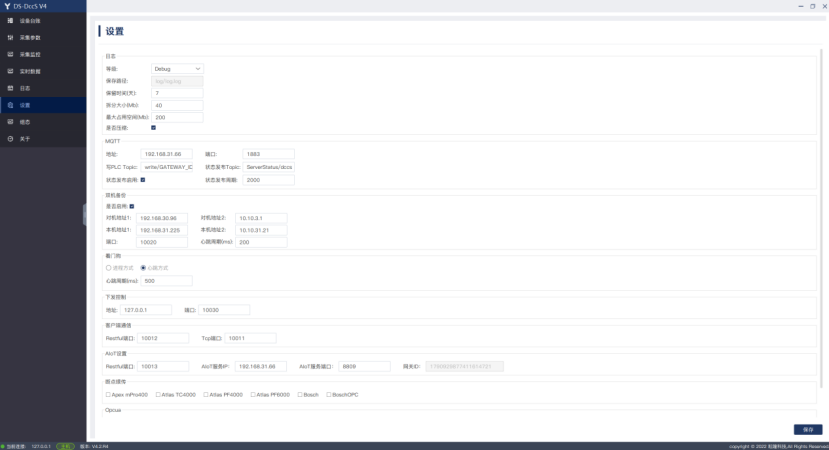Click the copyright text in status bar
Screen dimensions: 829x450
pyautogui.click(x=778, y=447)
